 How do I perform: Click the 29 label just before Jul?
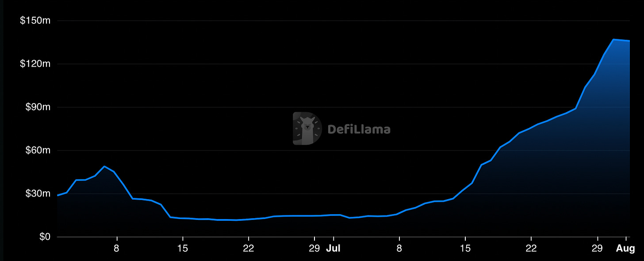click(x=314, y=248)
